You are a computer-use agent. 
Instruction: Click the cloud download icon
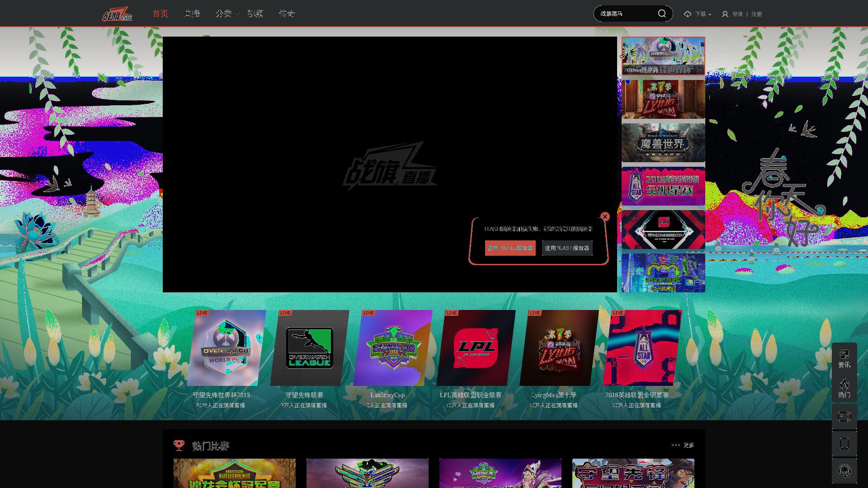688,14
